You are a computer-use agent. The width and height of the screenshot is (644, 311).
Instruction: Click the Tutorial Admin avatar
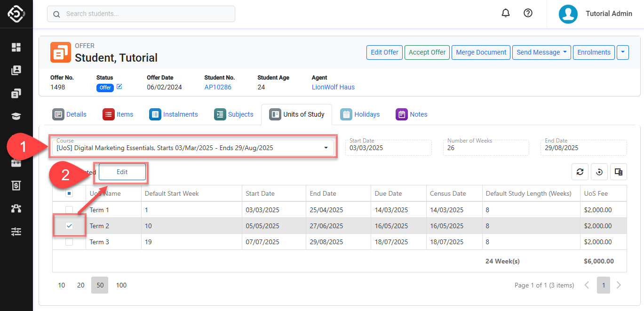pos(568,14)
